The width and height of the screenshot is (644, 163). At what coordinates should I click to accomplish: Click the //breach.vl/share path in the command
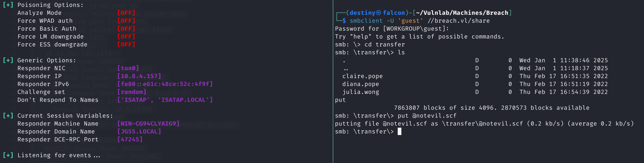pos(459,21)
